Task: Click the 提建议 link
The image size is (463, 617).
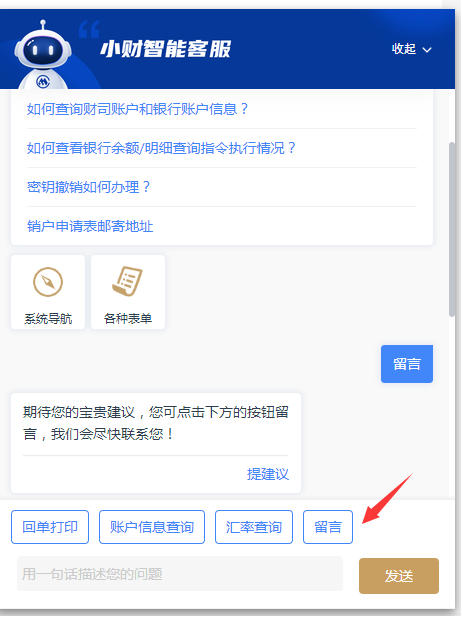Action: [268, 474]
